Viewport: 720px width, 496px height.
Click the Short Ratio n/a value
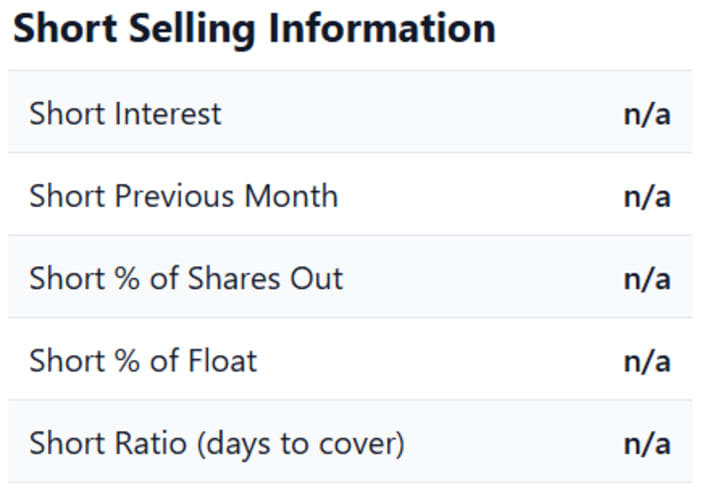point(646,443)
